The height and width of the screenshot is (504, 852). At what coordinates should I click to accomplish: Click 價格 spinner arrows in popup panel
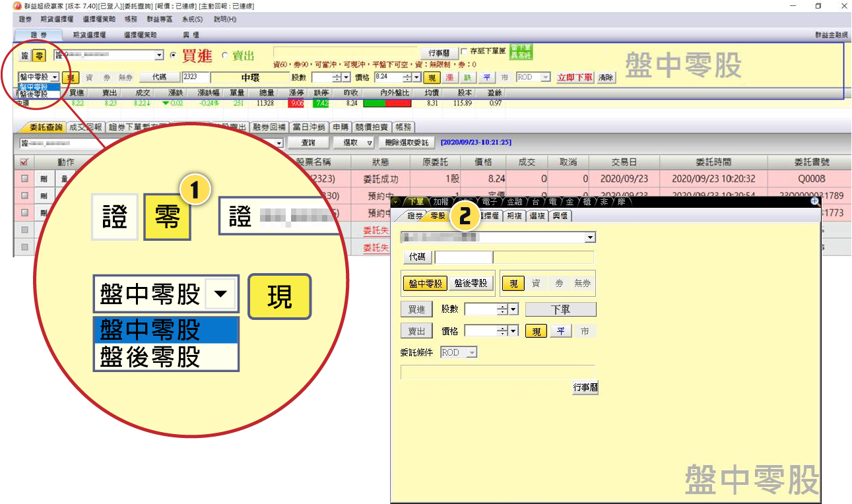pos(504,331)
